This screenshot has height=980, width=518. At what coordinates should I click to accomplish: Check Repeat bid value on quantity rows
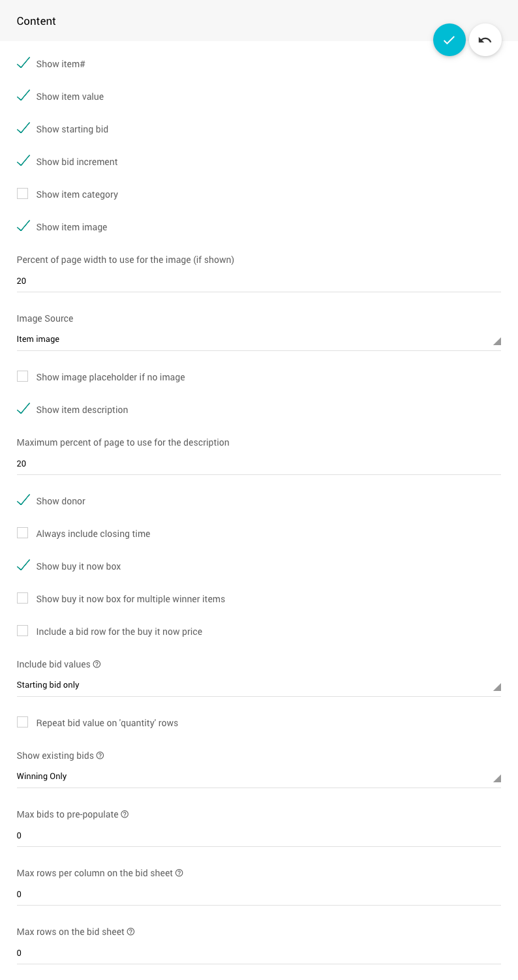pyautogui.click(x=23, y=722)
